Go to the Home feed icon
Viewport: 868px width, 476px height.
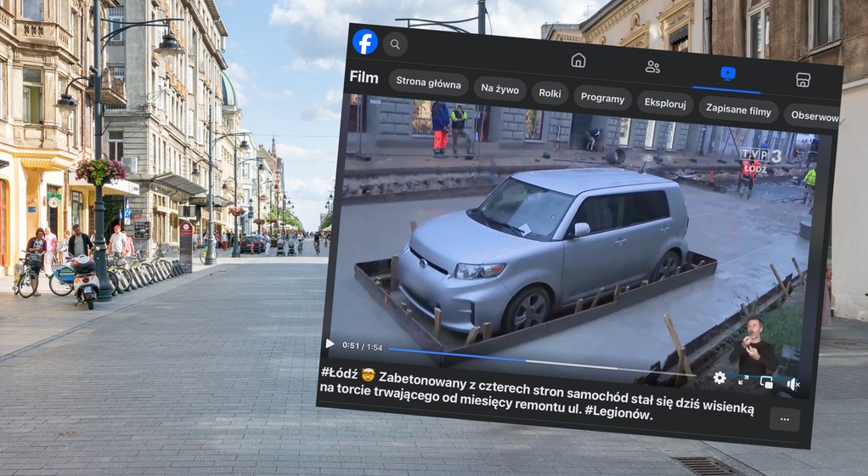pyautogui.click(x=578, y=60)
